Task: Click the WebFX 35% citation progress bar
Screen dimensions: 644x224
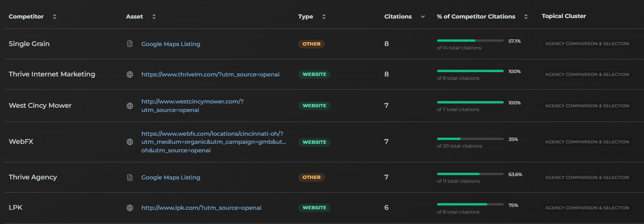Action: (470, 139)
